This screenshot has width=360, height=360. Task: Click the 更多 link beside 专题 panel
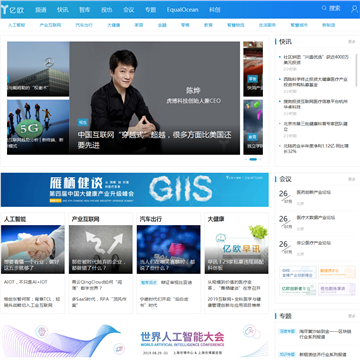[x=352, y=316]
